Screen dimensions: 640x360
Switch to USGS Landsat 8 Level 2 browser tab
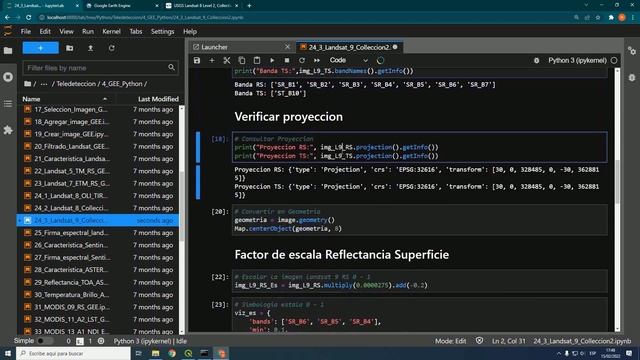(202, 6)
